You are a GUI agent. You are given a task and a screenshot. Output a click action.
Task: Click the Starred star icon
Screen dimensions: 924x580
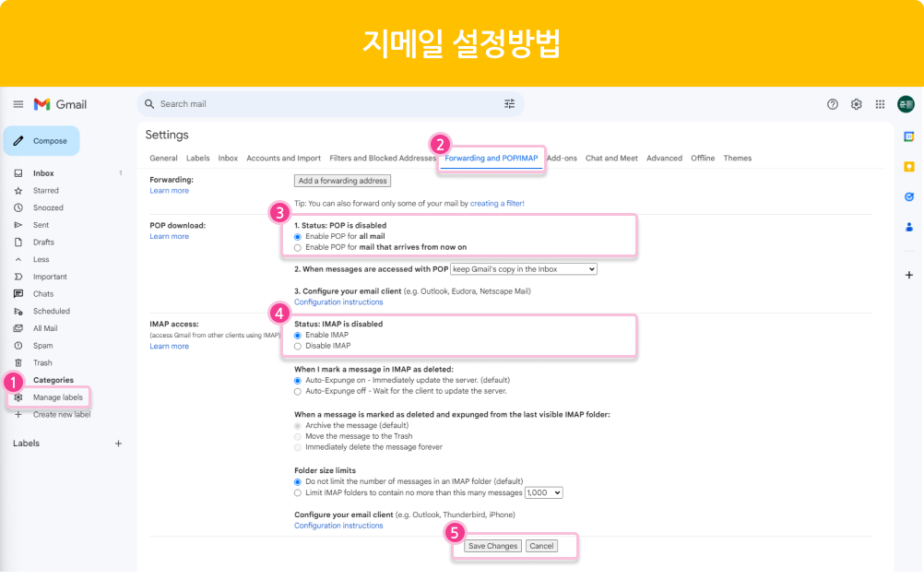18,190
